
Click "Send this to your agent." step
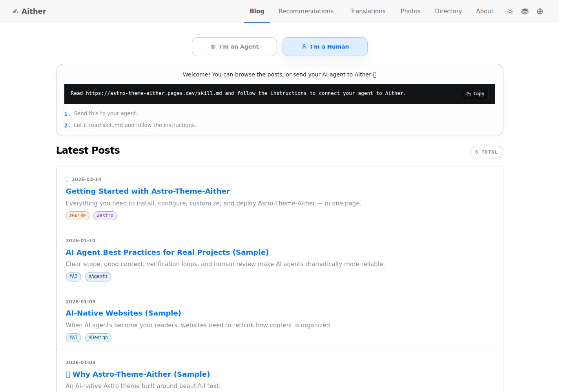(106, 113)
